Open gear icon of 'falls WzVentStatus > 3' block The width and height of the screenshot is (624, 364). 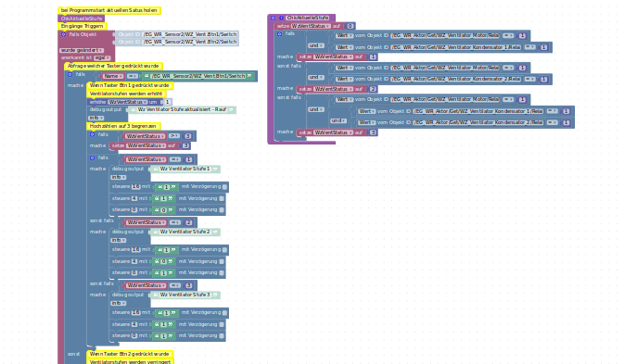click(x=92, y=134)
